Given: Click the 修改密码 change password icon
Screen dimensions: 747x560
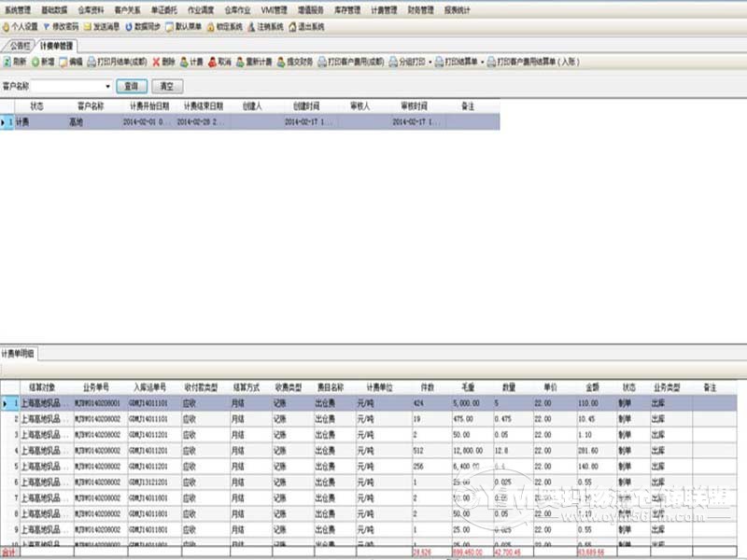Looking at the screenshot, I should [x=47, y=27].
